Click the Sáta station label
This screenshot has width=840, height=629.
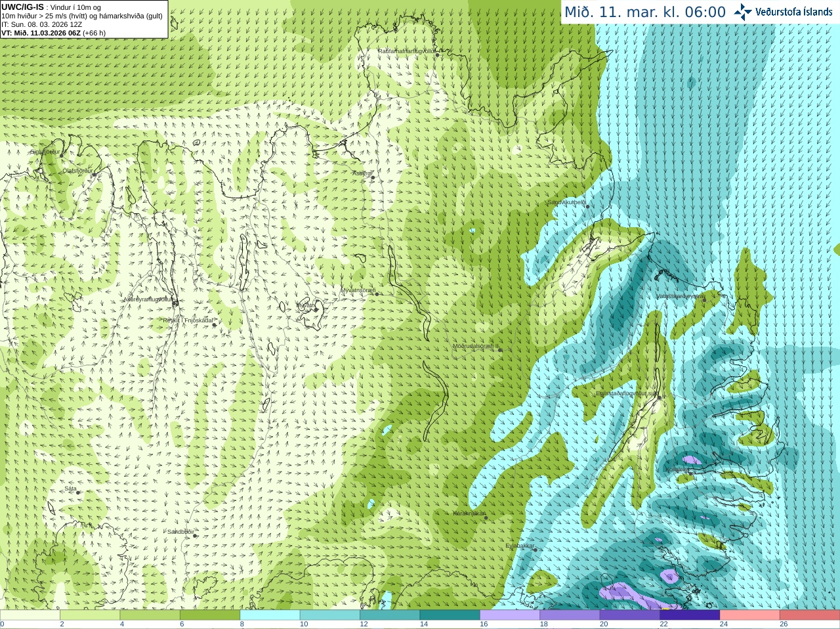(x=70, y=488)
